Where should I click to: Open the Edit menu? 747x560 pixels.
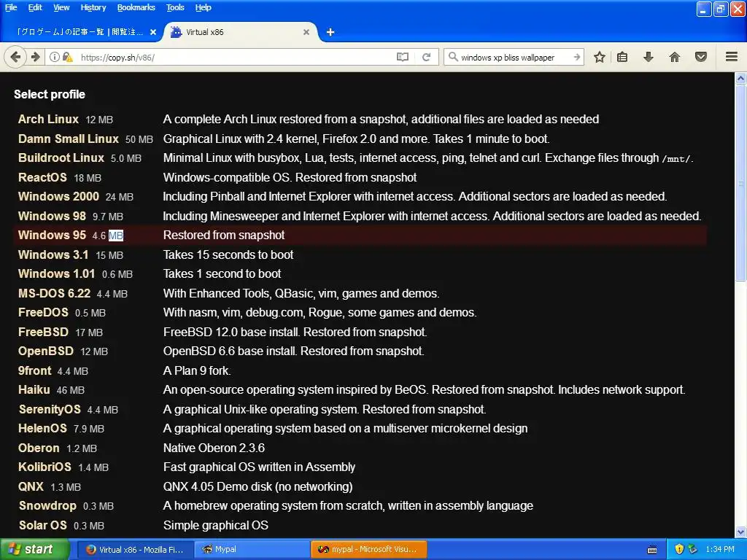[35, 7]
